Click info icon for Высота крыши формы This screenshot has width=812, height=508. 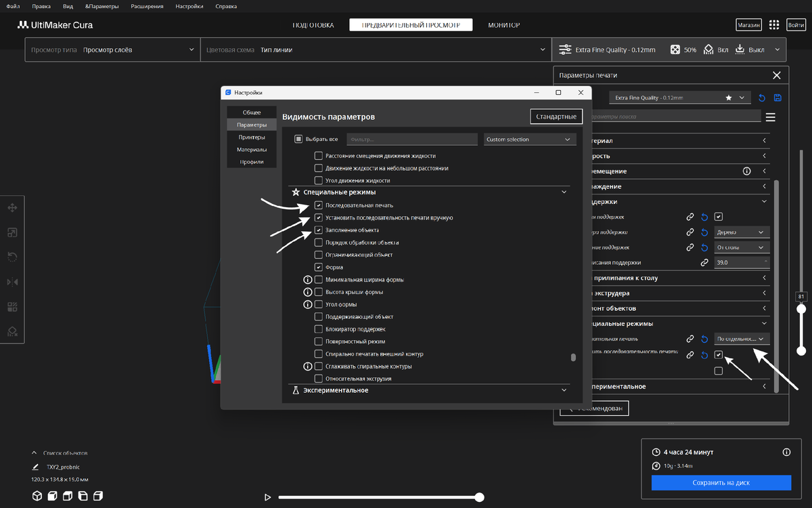point(307,292)
